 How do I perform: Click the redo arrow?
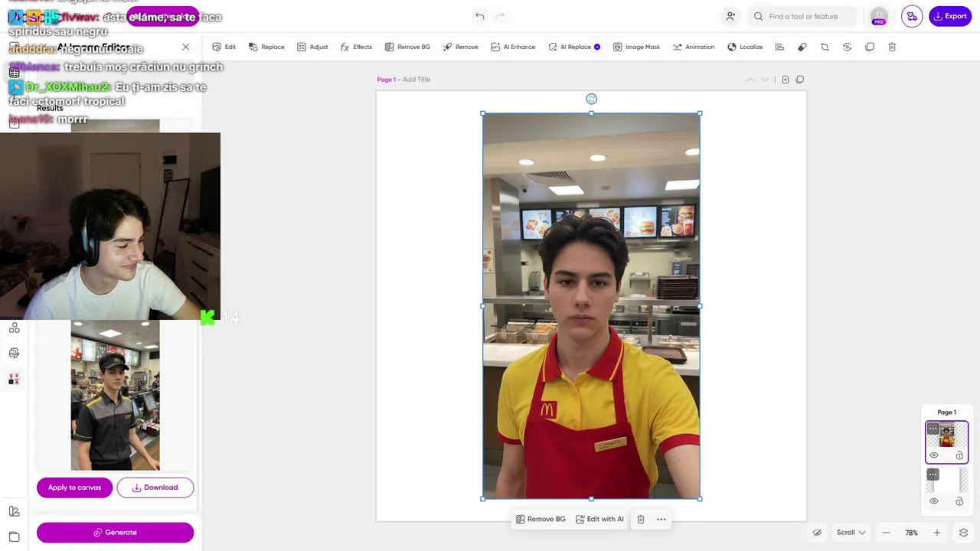(x=500, y=16)
